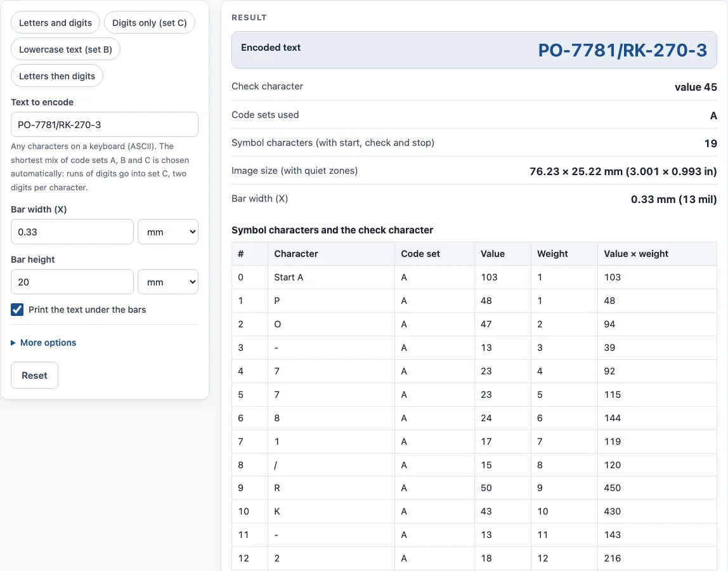Click the Text to encode field
Viewport: 728px width, 571px height.
[105, 124]
